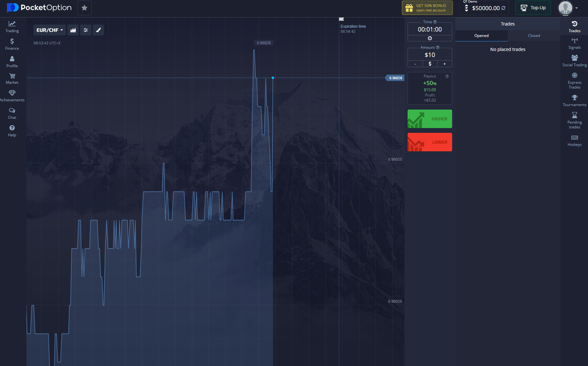The width and height of the screenshot is (588, 366).
Task: Open the Trading section in sidebar
Action: pyautogui.click(x=12, y=27)
